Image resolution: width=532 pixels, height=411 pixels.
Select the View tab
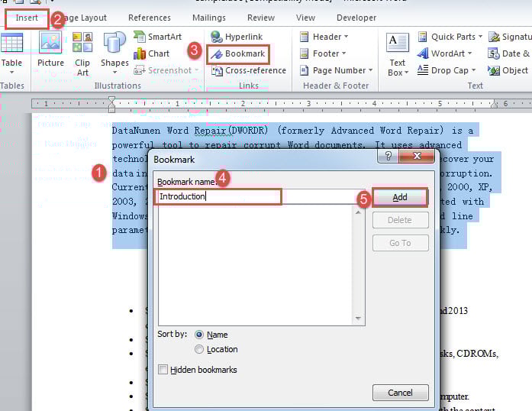[x=305, y=18]
